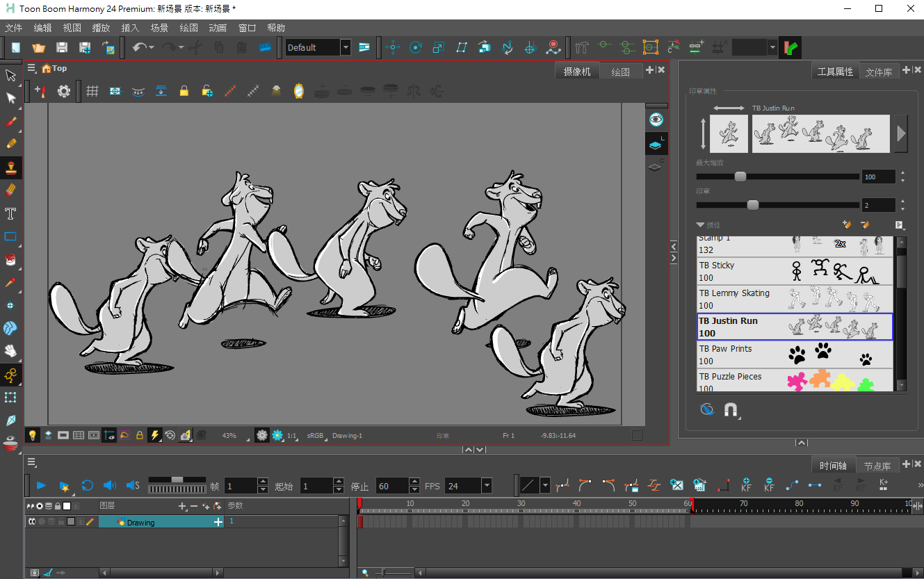Click the Undo arrow icon
The image size is (924, 579).
click(139, 47)
